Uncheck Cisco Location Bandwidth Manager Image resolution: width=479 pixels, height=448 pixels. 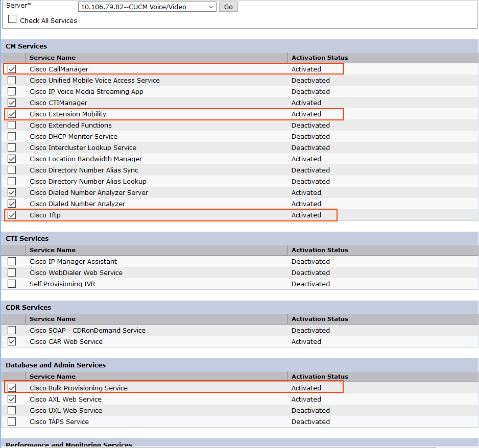coord(12,159)
